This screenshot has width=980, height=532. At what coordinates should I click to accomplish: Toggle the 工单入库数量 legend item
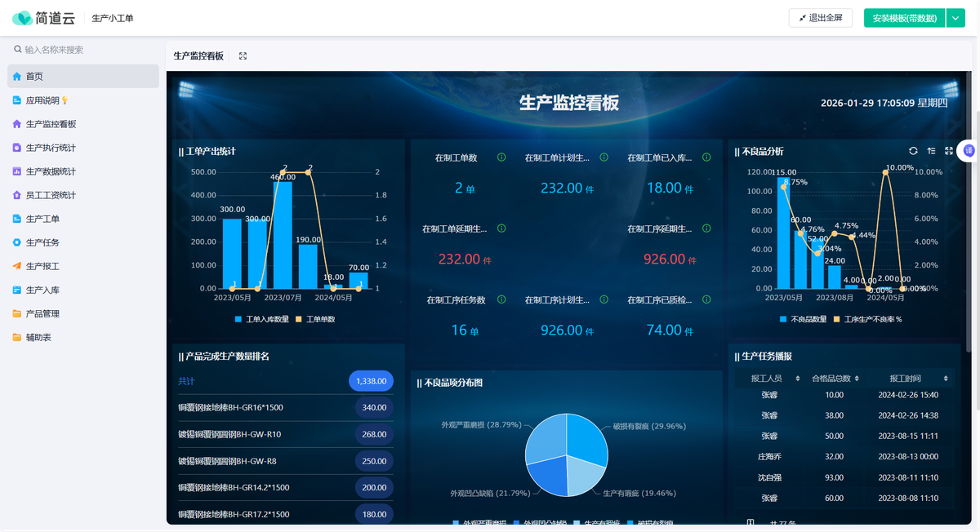261,319
